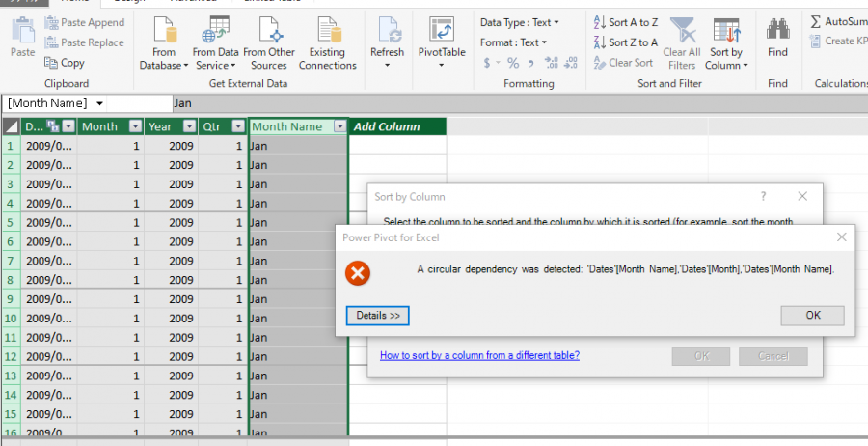This screenshot has width=868, height=446.
Task: Select row header 1
Action: (11, 147)
